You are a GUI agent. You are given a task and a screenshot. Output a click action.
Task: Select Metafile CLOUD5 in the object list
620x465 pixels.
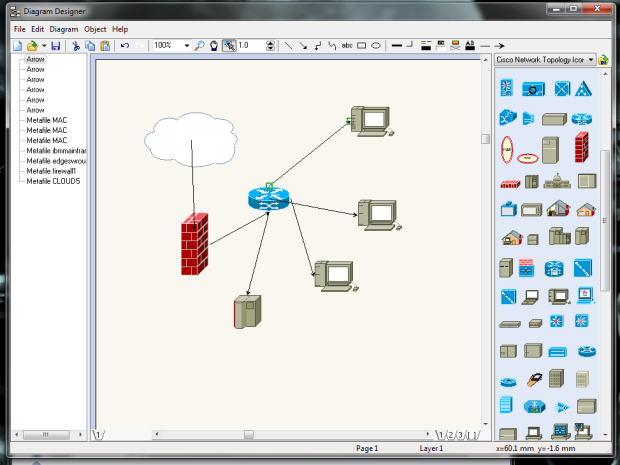coord(53,181)
